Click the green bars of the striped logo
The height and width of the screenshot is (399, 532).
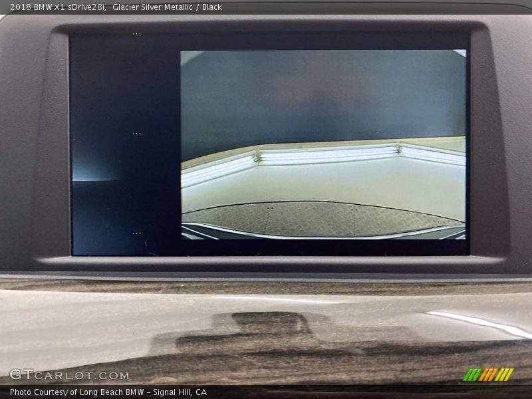[x=472, y=374]
